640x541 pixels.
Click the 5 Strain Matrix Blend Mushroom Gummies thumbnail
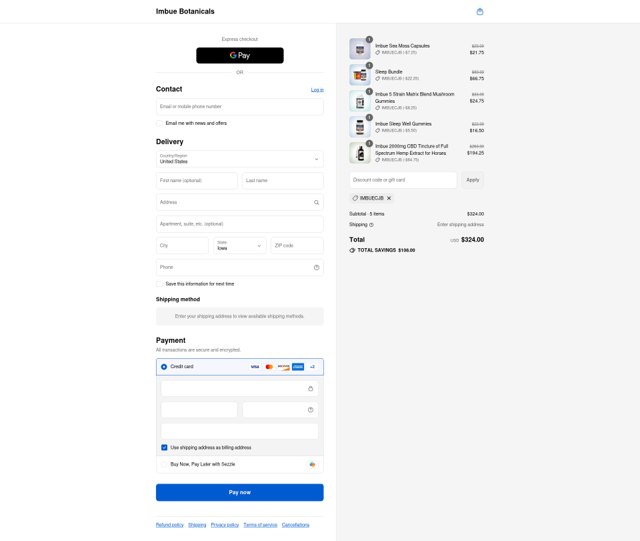coord(360,101)
